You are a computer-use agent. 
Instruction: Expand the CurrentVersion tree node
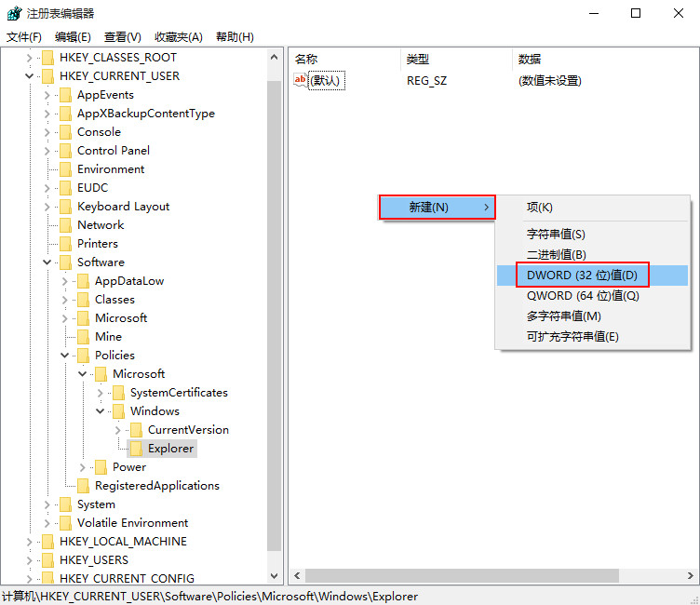point(118,430)
